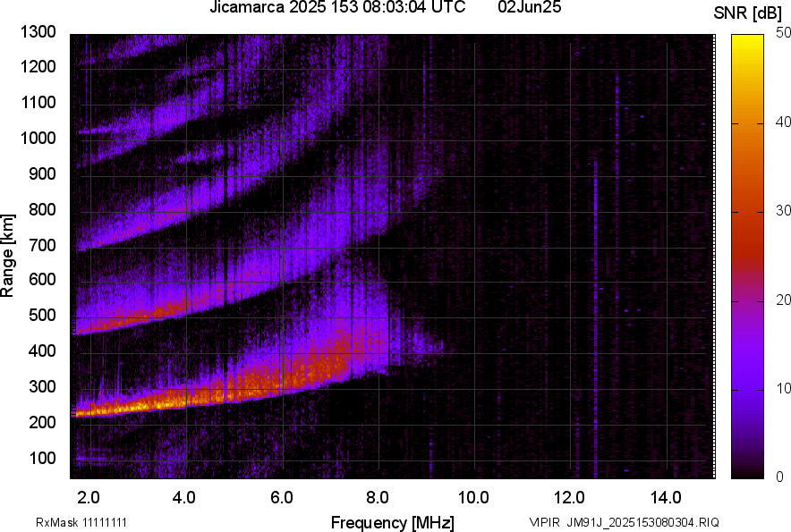791x532 pixels.
Task: Click the range tick label '400'
Action: (x=42, y=350)
